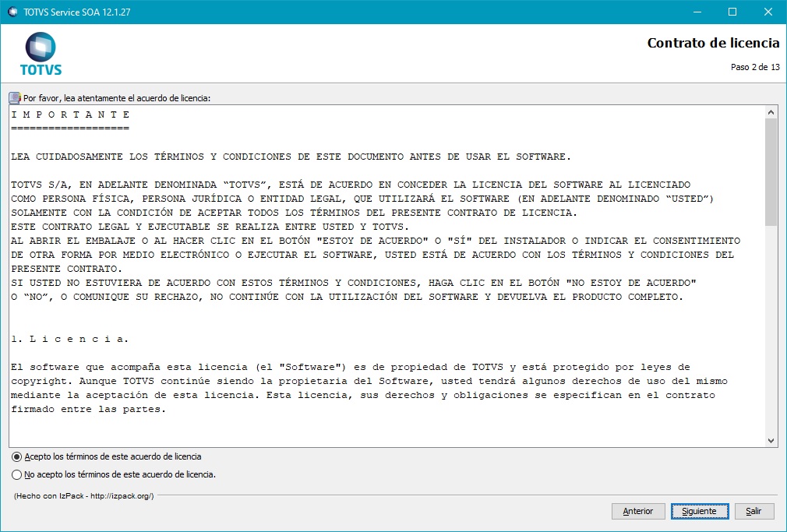
Task: Click the 'firmado entre las partes.' line
Action: point(88,409)
